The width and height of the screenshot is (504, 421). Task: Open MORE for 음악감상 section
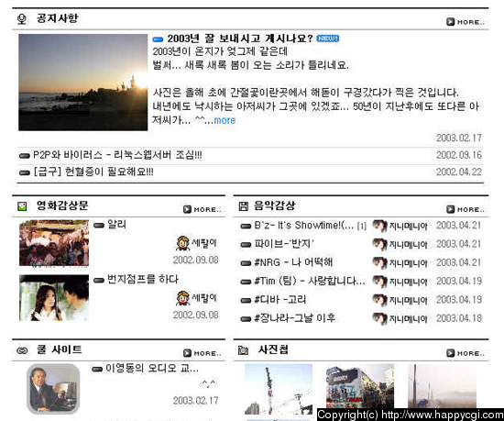coord(466,209)
